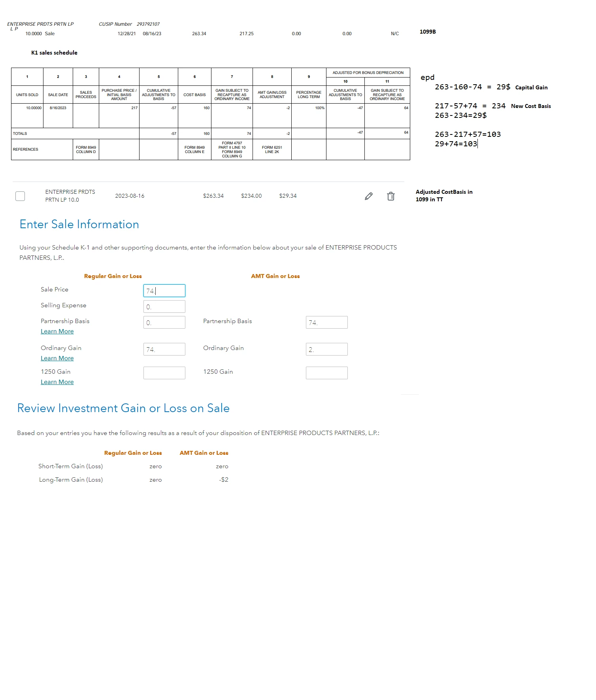This screenshot has height=700, width=596.
Task: Click the Short-Term Gain (Loss) row label
Action: point(70,466)
